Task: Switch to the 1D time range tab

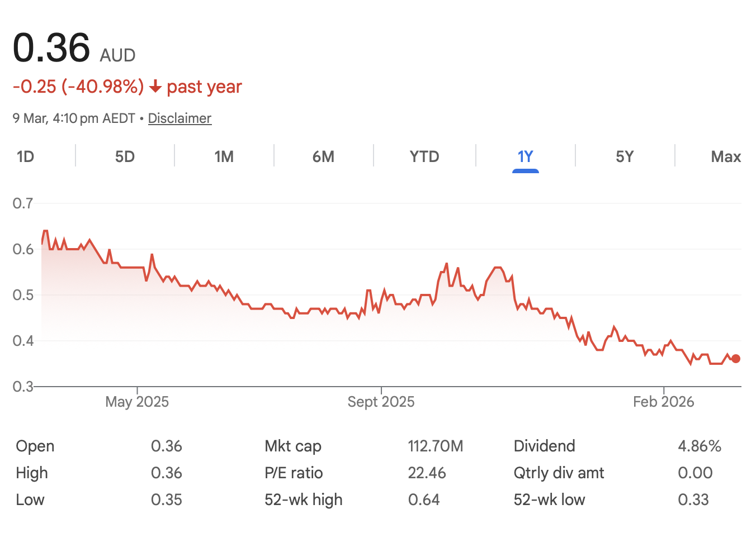Action: coord(26,156)
